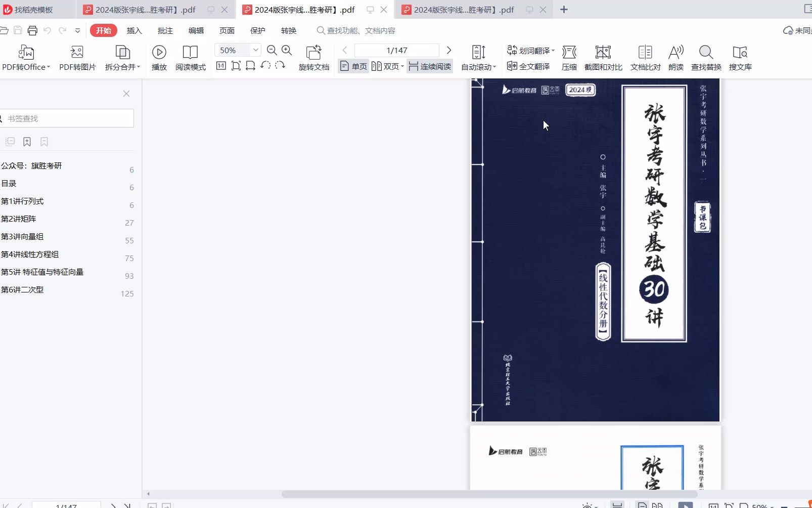Open 截图和对比 screenshot tool
This screenshot has height=508, width=812.
pyautogui.click(x=603, y=58)
